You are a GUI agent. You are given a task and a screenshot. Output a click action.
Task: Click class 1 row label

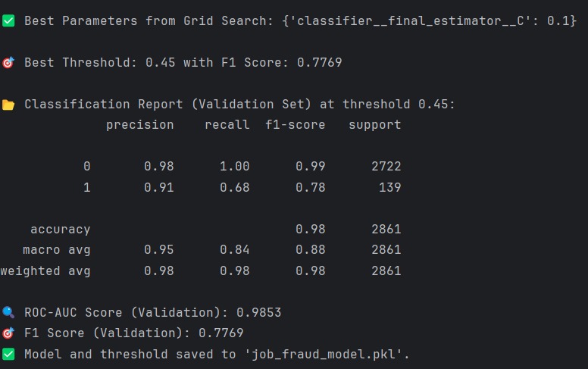point(86,187)
